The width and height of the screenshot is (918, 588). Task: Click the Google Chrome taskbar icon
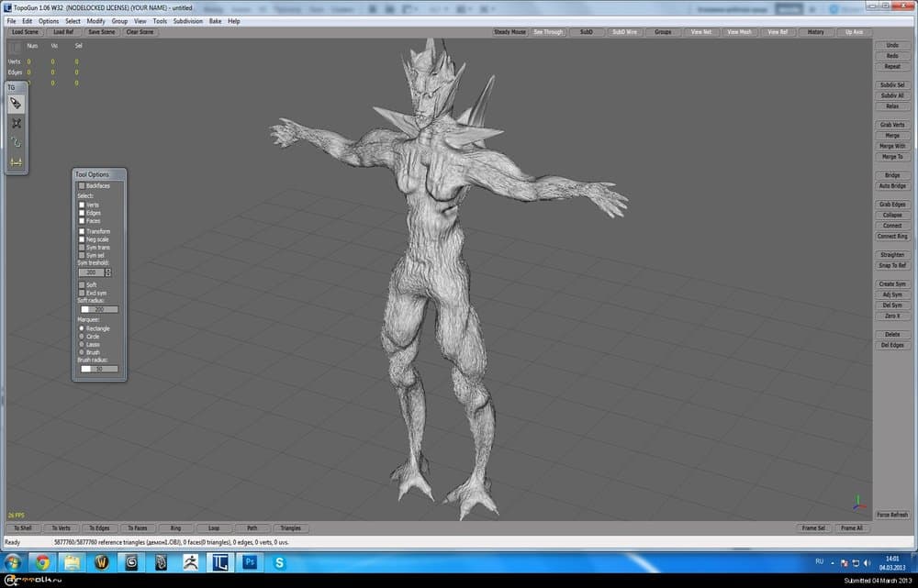[42, 562]
